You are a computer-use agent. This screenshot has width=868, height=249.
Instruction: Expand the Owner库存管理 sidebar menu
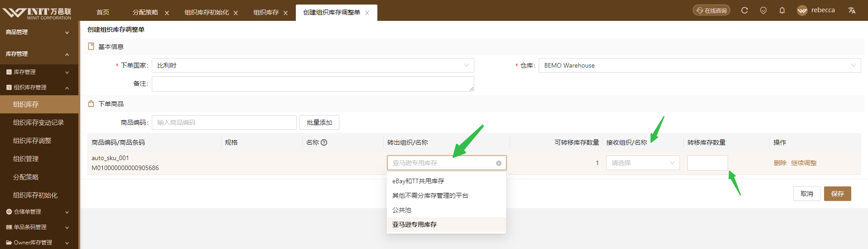[x=39, y=243]
